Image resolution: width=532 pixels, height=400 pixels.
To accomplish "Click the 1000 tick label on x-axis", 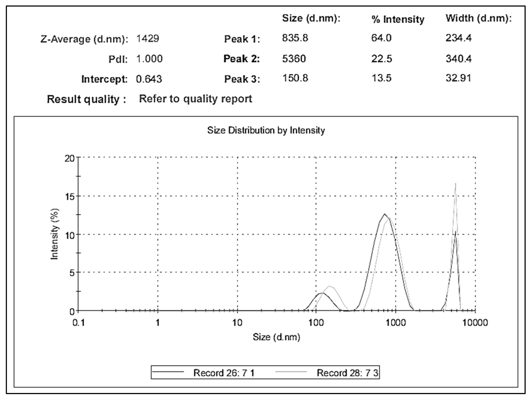I will click(396, 323).
